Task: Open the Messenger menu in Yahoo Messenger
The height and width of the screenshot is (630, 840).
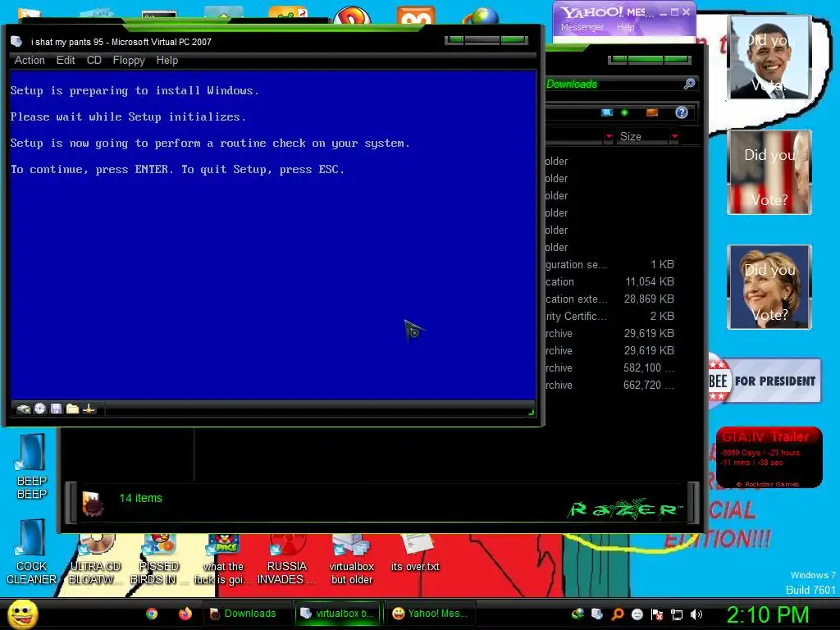Action: coord(582,27)
